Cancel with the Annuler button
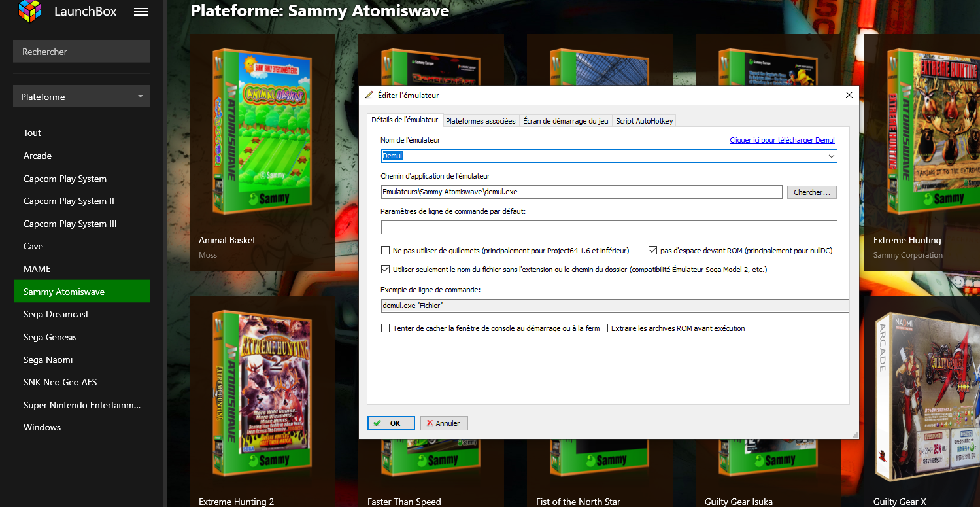980x507 pixels. point(444,423)
